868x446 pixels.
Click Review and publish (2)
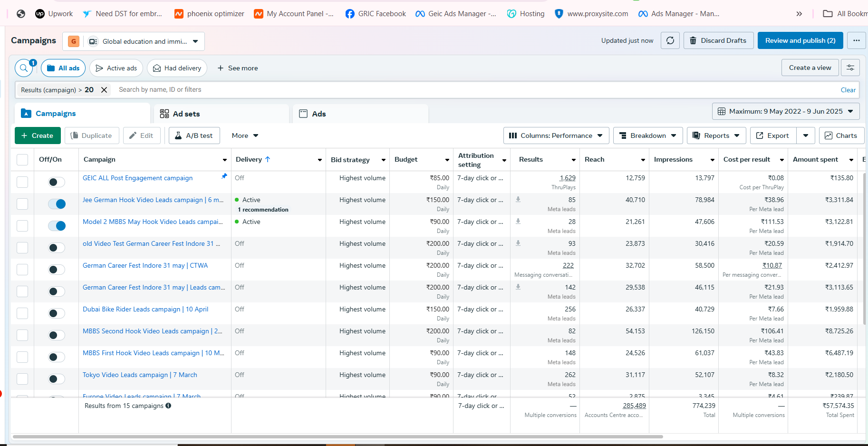coord(800,40)
